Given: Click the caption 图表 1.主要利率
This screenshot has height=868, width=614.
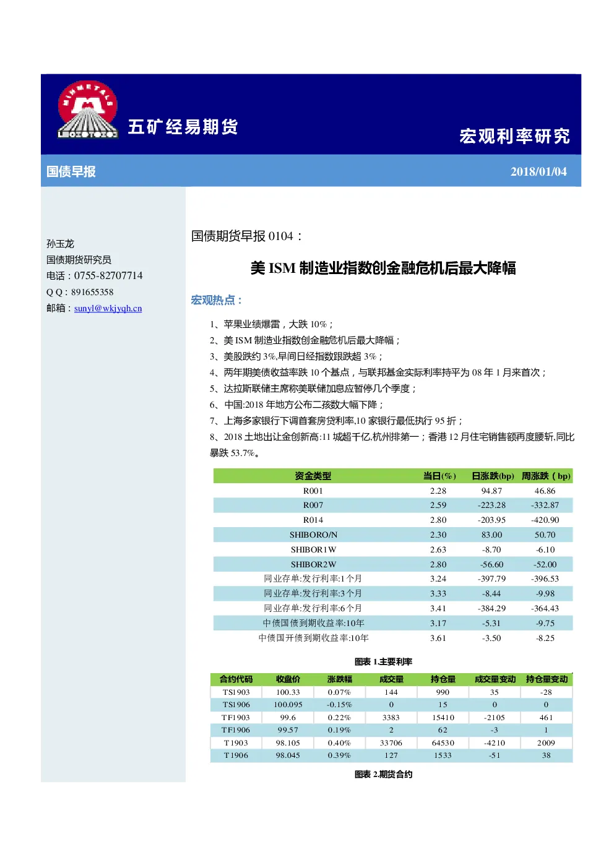Looking at the screenshot, I should pos(383,662).
